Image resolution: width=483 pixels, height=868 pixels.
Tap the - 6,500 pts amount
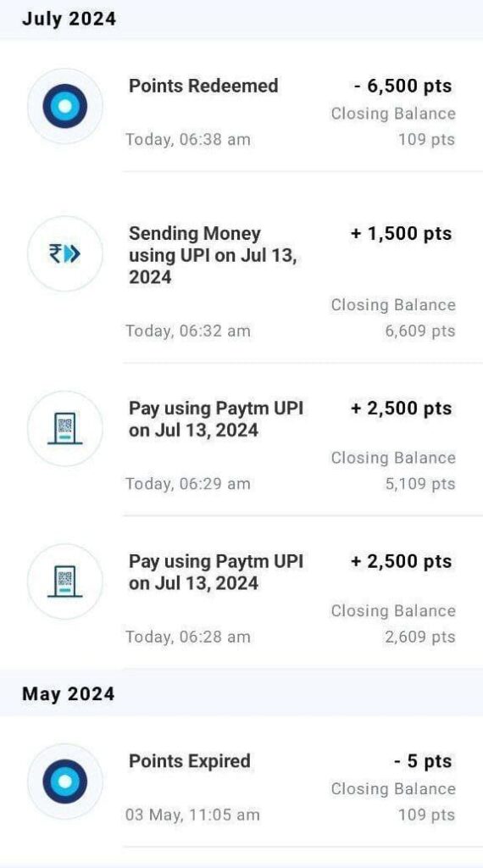click(402, 86)
